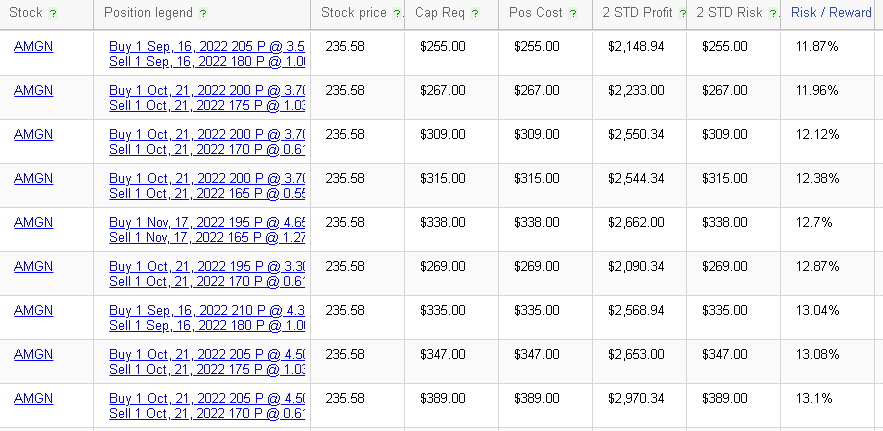Click the Position legend column header
The height and width of the screenshot is (431, 883).
148,12
